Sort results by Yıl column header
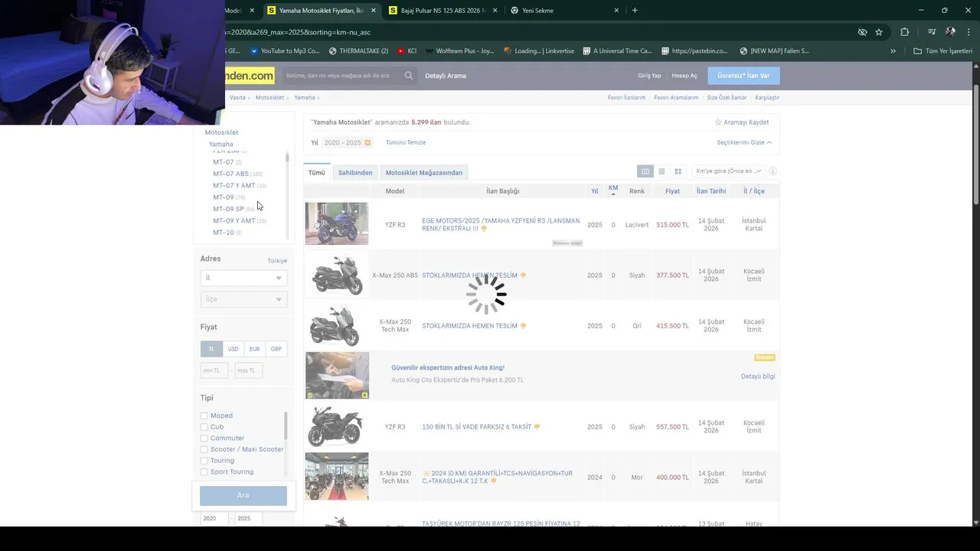Image resolution: width=980 pixels, height=551 pixels. tap(595, 191)
